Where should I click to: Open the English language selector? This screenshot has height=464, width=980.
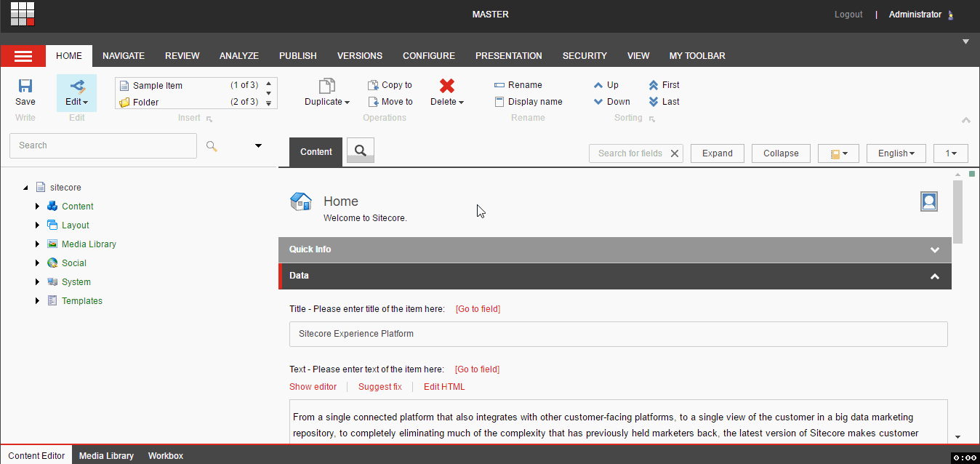[x=896, y=153]
